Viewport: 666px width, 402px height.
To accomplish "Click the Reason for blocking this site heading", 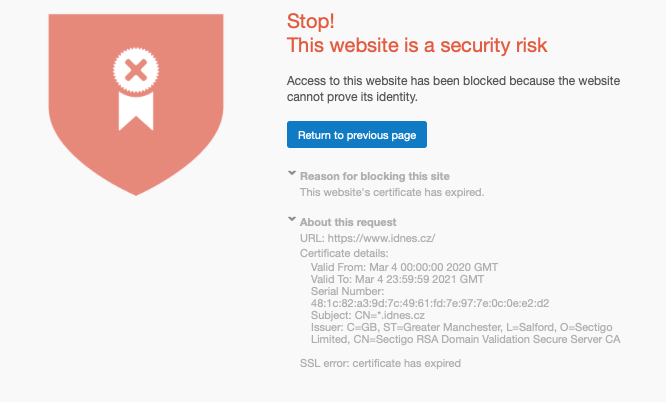I will [x=375, y=176].
